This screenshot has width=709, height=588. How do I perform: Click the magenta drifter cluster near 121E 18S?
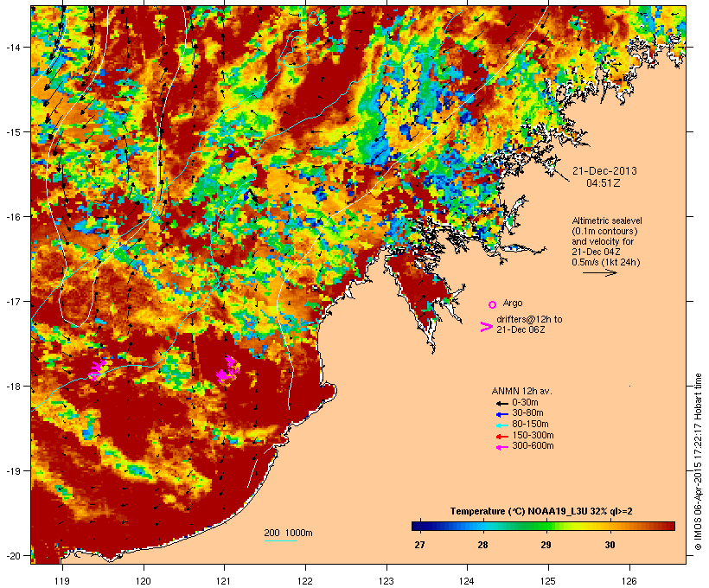coord(228,369)
